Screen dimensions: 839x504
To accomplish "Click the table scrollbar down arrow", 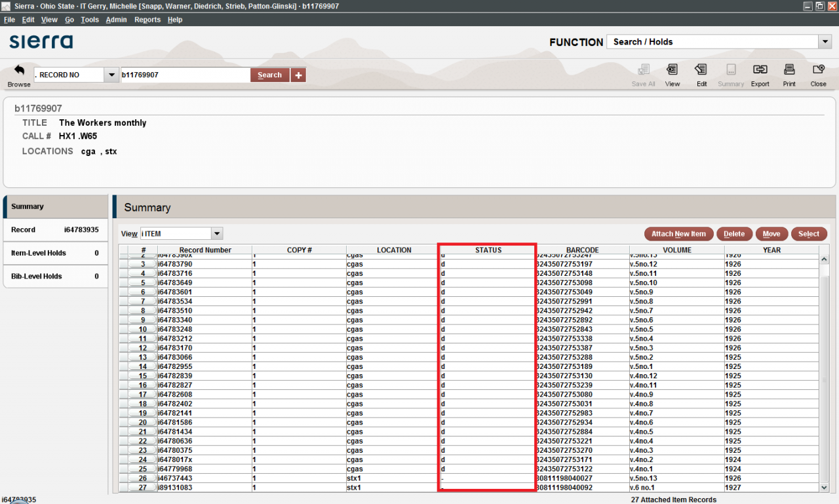I will (x=825, y=487).
